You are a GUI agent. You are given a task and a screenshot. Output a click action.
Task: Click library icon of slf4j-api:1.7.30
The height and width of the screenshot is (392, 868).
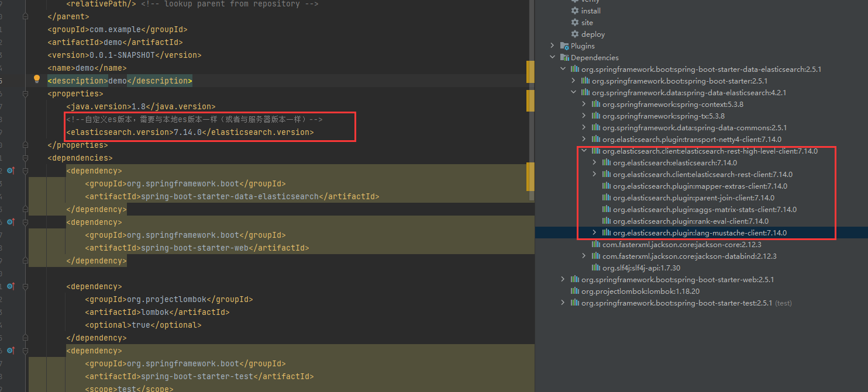596,268
